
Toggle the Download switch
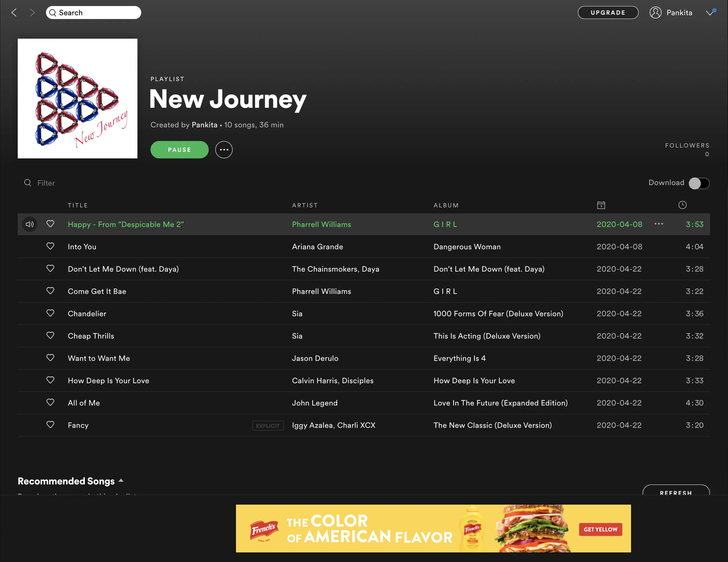coord(699,183)
